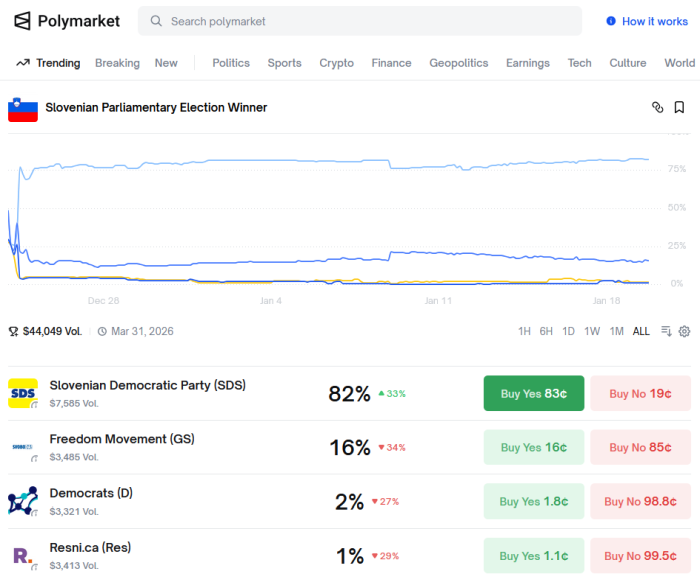
Task: Expand the Freedom Movement (GS) row
Action: [350, 447]
